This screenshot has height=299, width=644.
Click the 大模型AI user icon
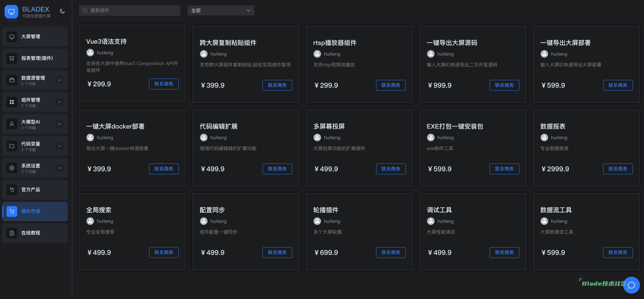[x=12, y=124]
